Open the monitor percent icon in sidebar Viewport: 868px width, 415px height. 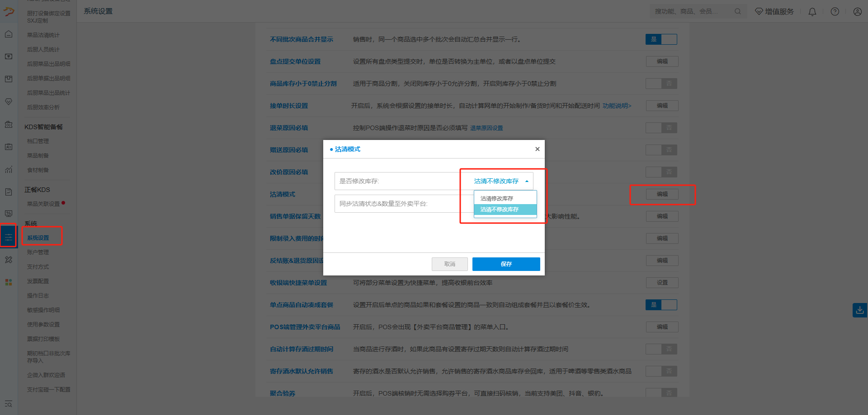[x=9, y=213]
